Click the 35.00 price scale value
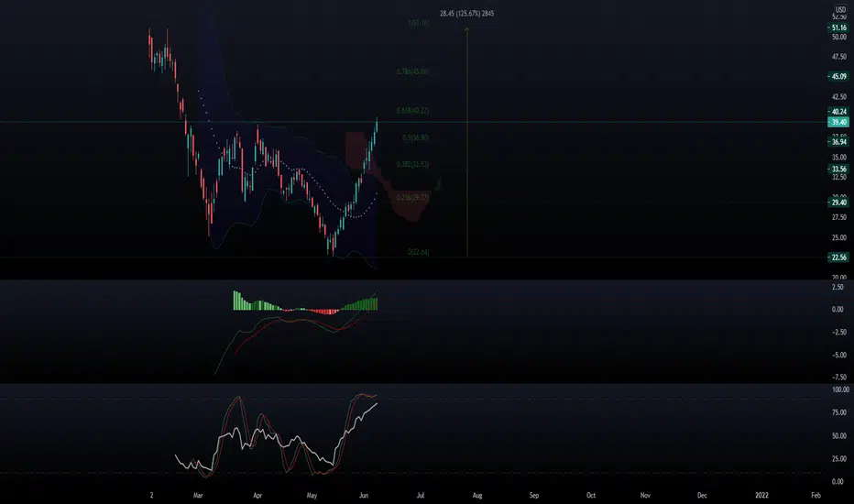The image size is (854, 504). 839,158
